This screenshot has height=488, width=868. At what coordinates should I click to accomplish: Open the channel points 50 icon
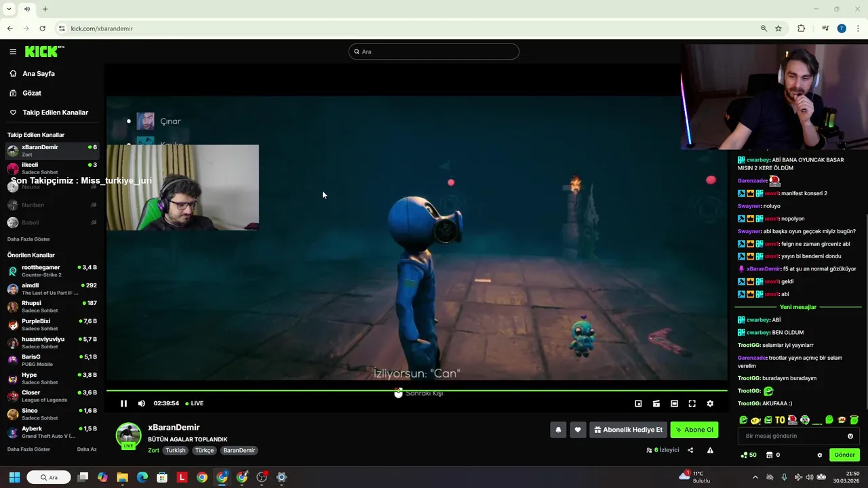tap(748, 455)
